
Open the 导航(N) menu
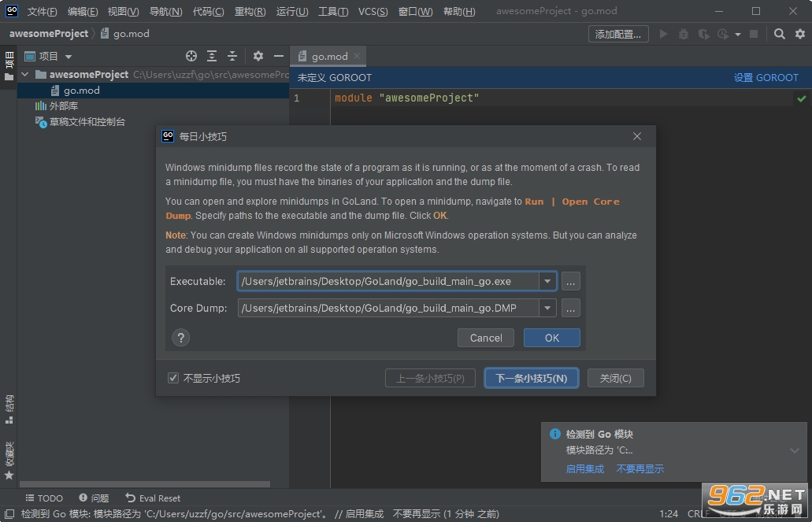tap(165, 11)
